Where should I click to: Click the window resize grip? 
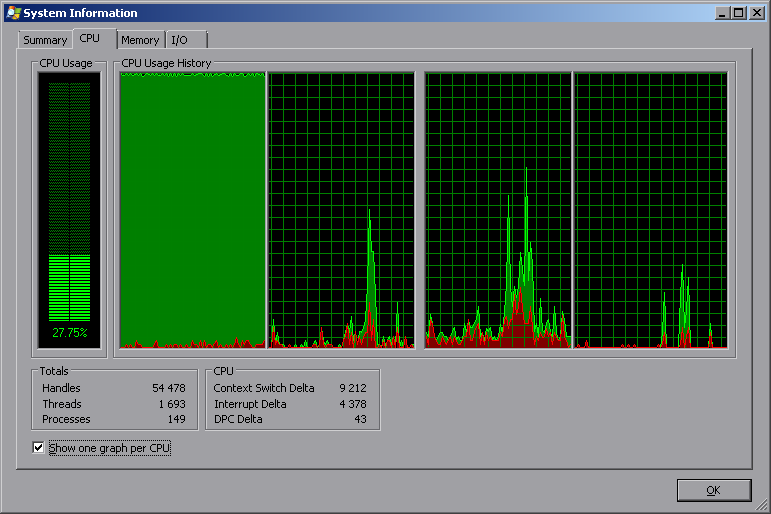tap(762, 505)
